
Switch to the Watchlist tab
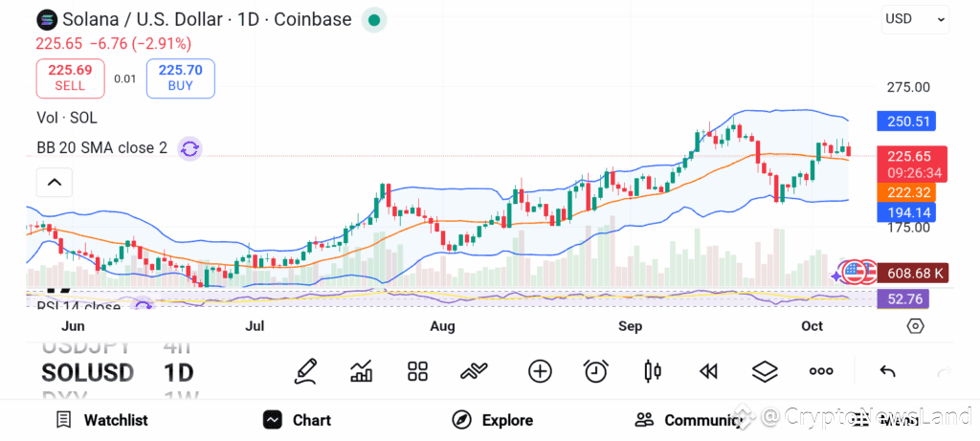pyautogui.click(x=101, y=420)
